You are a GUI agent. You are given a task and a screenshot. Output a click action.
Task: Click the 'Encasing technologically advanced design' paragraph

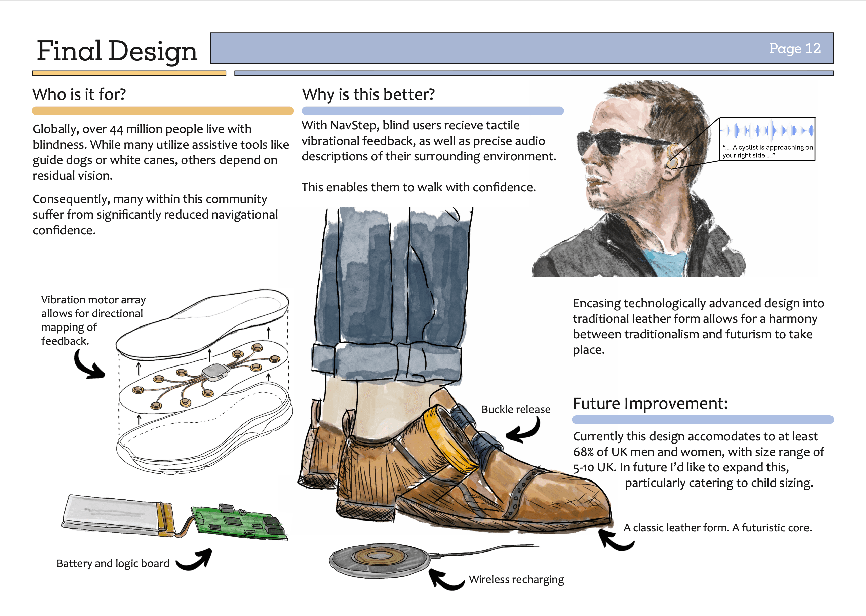point(698,326)
